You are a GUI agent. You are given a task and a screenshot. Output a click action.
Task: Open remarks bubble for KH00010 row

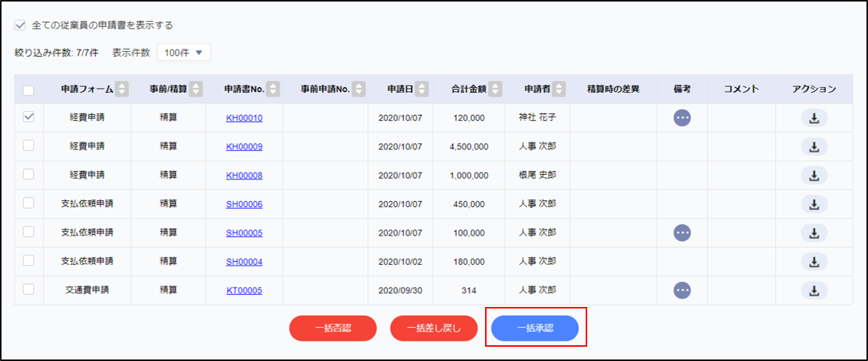[x=682, y=118]
